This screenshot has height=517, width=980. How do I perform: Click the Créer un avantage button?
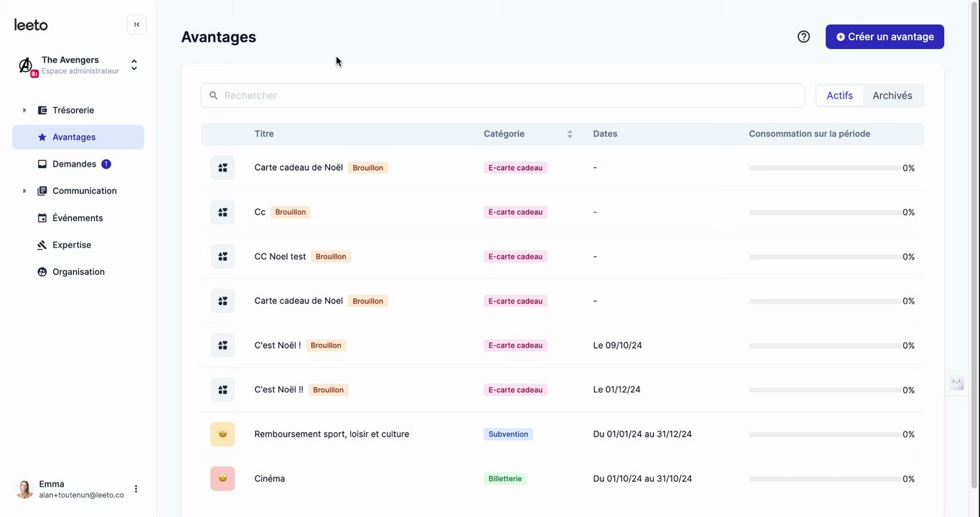[885, 37]
